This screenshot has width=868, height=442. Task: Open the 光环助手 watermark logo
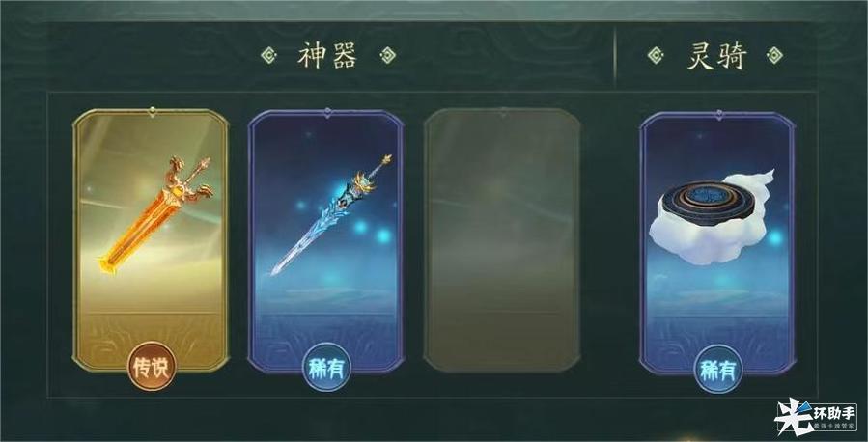816,417
